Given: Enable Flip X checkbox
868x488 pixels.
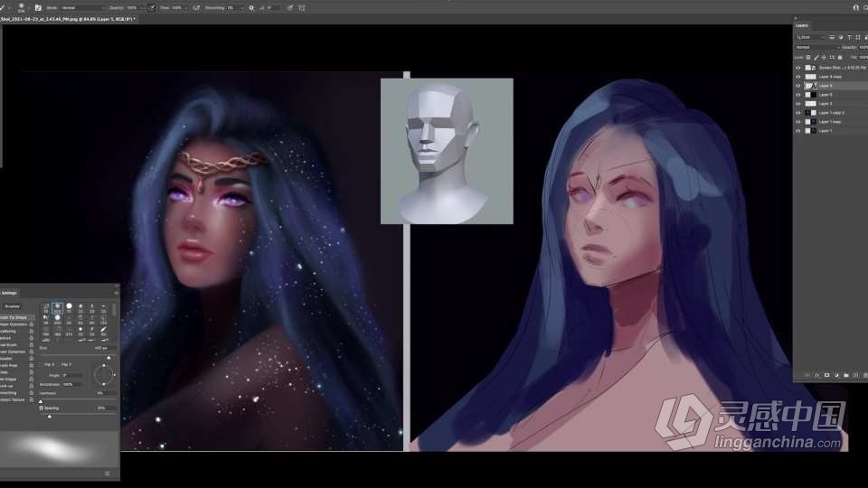Looking at the screenshot, I should click(42, 365).
